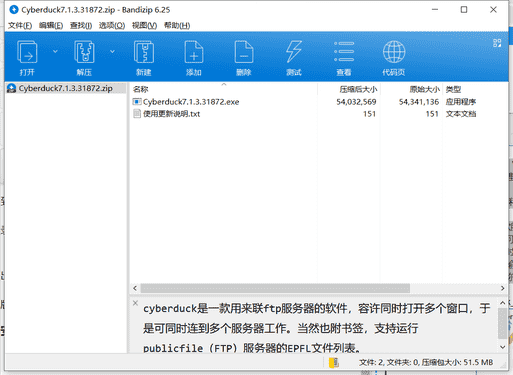Click the toolbar layout grid icon
513x375 pixels.
[x=497, y=43]
